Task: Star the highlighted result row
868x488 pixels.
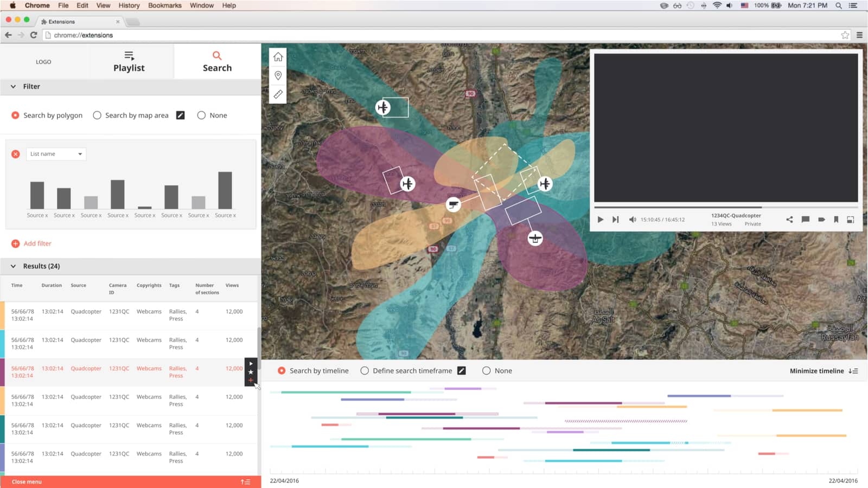Action: pyautogui.click(x=251, y=372)
